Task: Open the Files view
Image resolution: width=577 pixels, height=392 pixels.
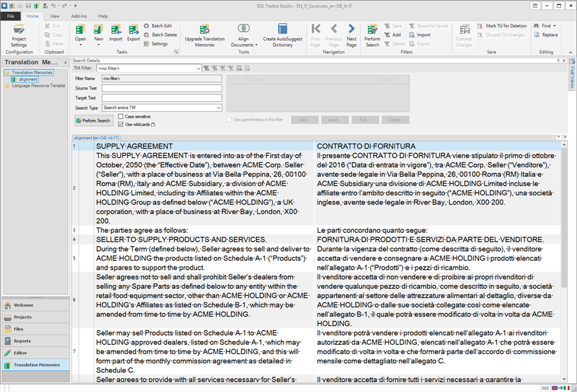Action: pos(36,329)
